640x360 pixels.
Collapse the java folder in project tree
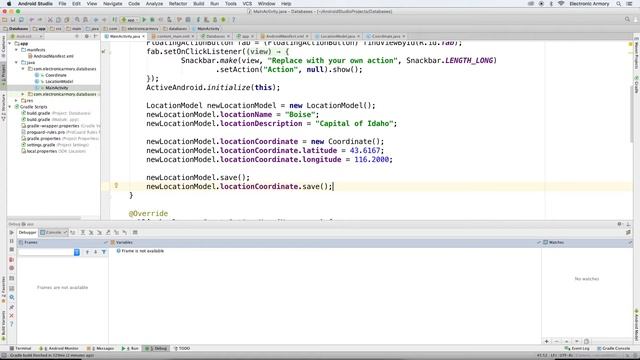[x=17, y=62]
